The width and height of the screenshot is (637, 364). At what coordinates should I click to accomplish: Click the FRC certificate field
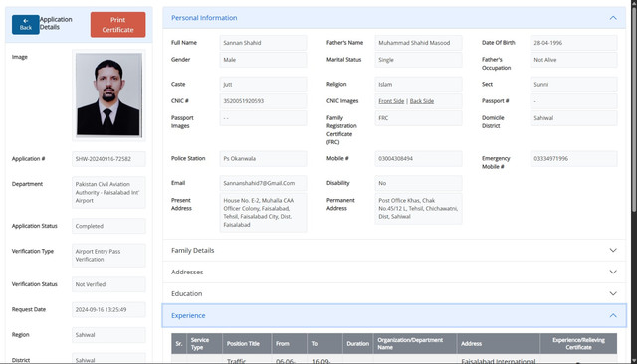[418, 118]
